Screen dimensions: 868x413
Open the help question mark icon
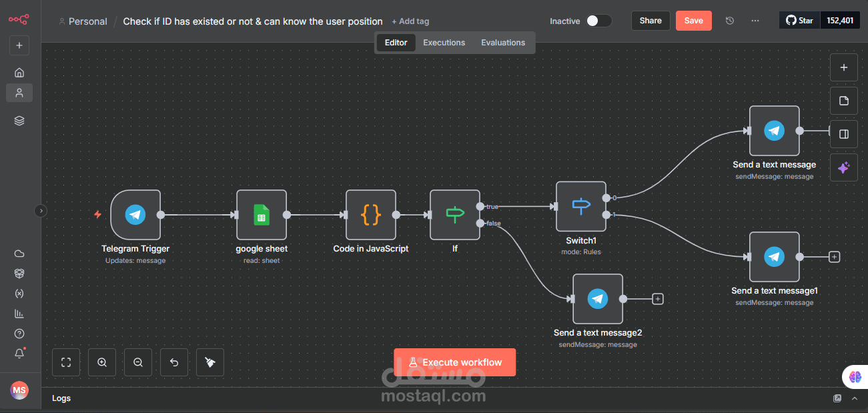(x=19, y=334)
